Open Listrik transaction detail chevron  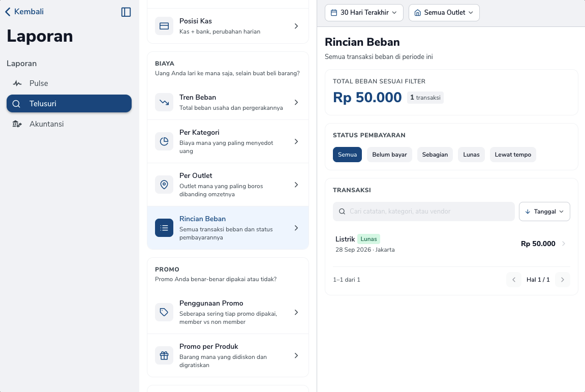tap(563, 244)
